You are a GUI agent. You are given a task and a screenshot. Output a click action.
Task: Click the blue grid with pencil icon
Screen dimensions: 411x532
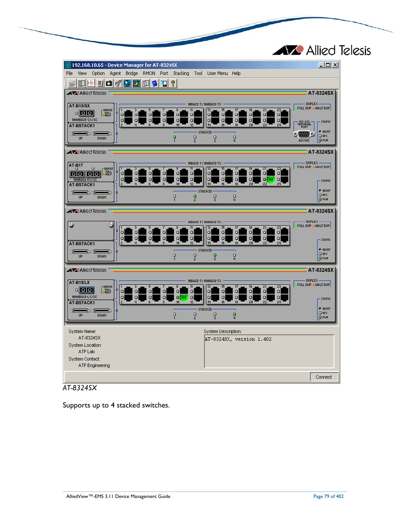(136, 84)
